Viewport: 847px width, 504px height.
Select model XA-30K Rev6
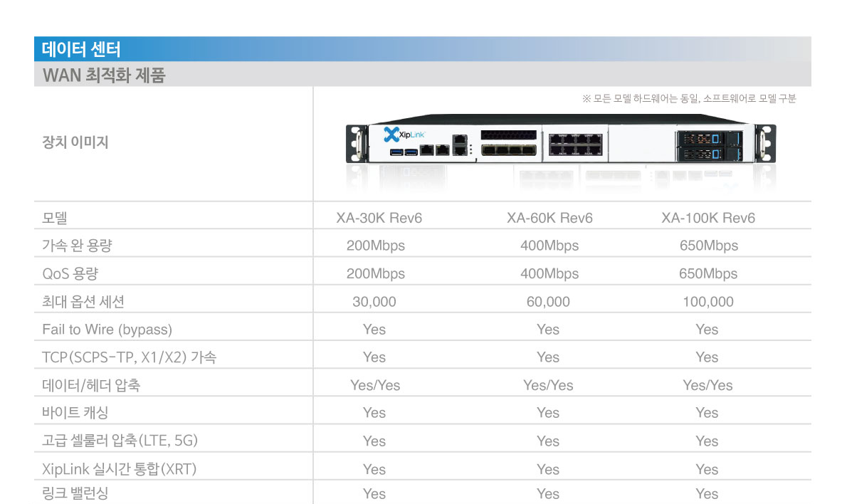click(379, 218)
